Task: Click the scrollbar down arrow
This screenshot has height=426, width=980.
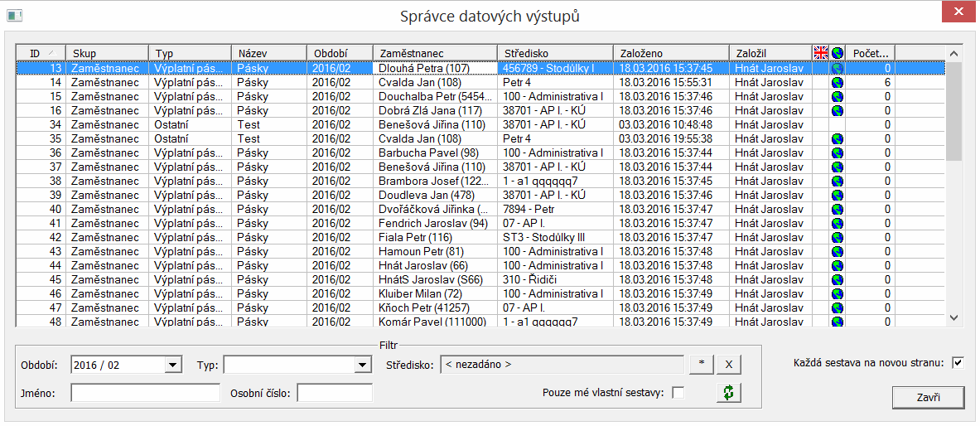Action: pos(953,317)
